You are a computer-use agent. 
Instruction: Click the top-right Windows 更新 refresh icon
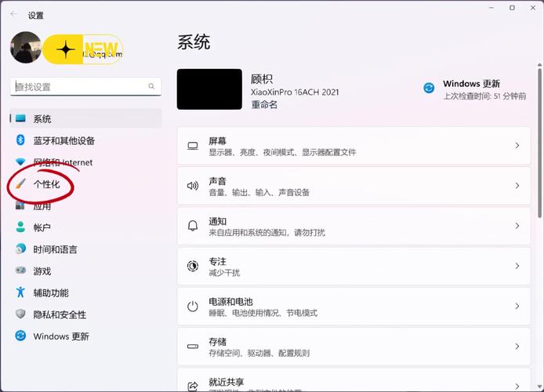429,88
